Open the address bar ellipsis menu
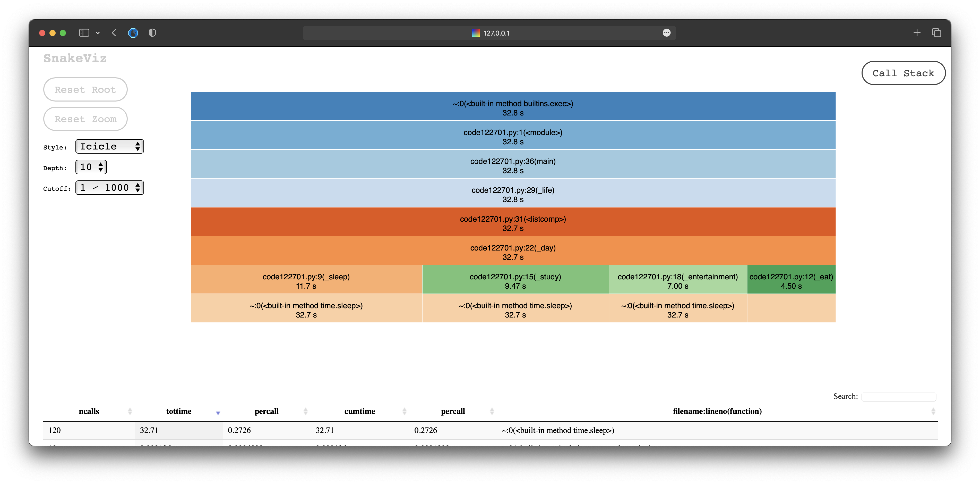The image size is (980, 484). click(666, 33)
